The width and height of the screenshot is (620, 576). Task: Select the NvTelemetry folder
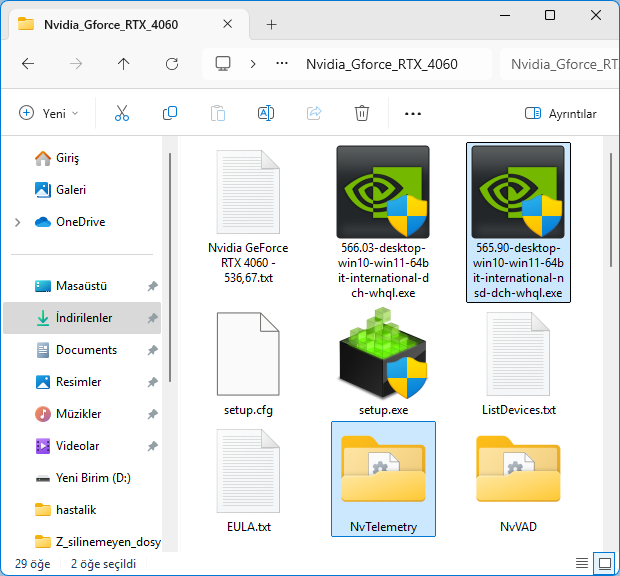coord(383,479)
